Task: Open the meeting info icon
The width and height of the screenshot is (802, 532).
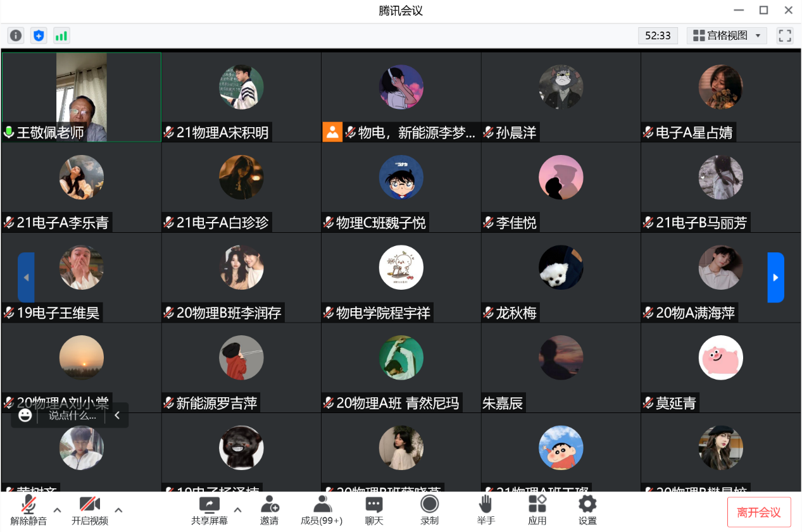Action: coord(16,35)
